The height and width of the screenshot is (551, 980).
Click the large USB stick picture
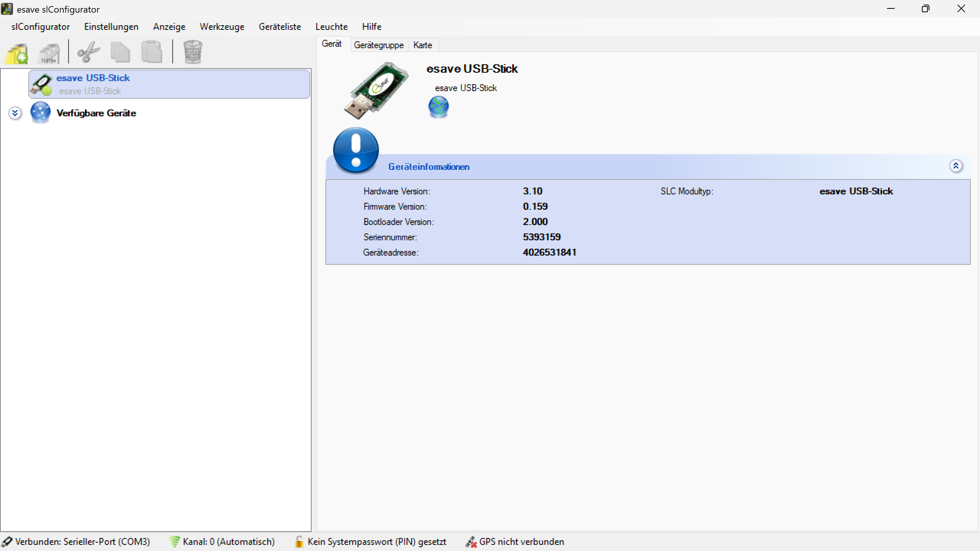click(376, 90)
